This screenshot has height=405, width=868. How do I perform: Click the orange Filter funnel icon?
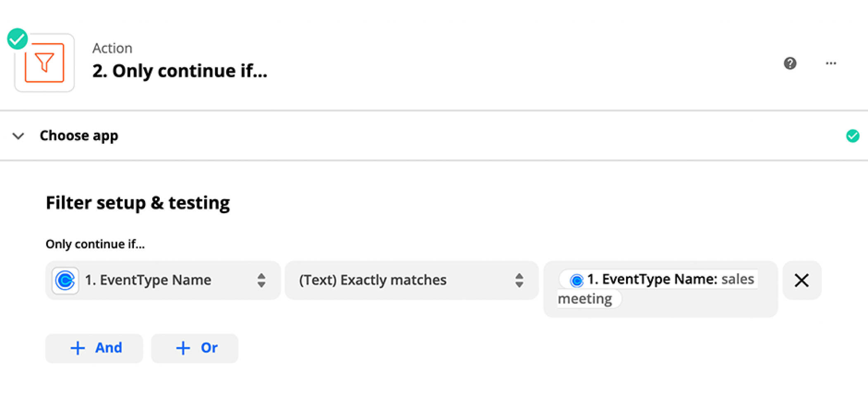click(44, 63)
